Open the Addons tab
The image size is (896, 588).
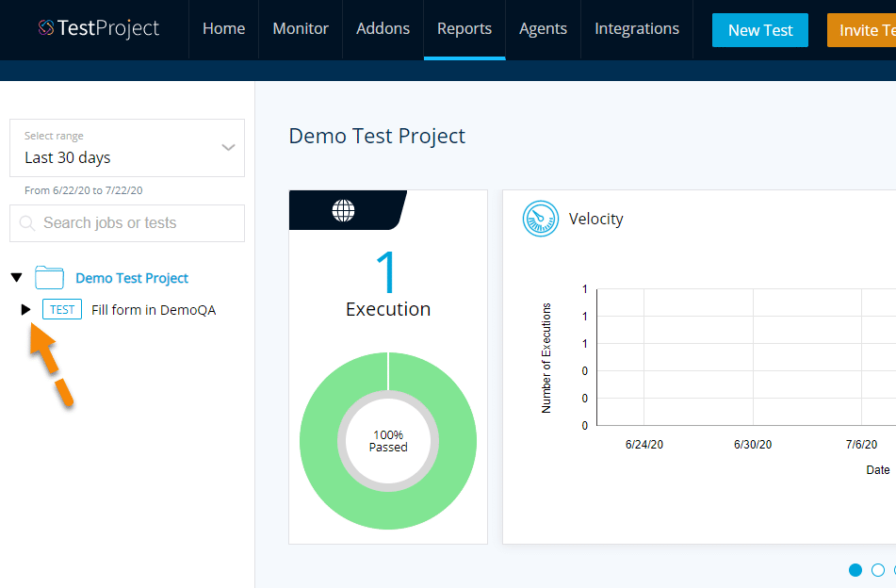(383, 28)
